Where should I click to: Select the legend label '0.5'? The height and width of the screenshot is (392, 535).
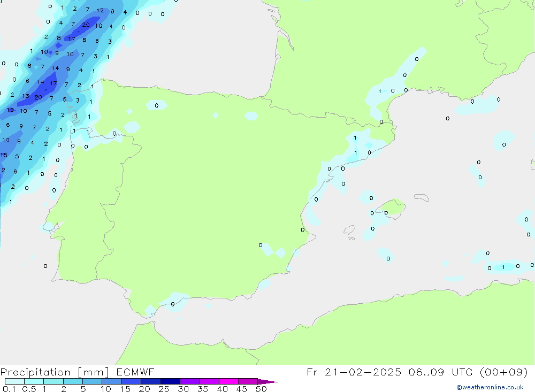coord(29,389)
